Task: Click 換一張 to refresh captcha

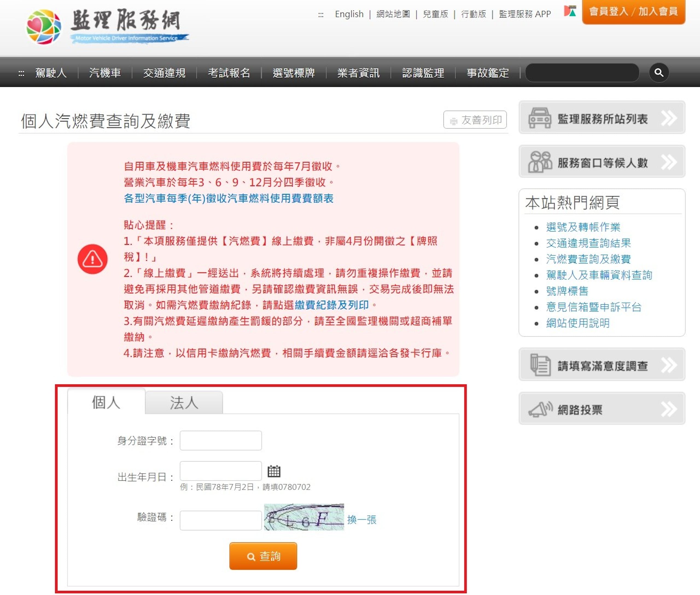Action: tap(362, 520)
